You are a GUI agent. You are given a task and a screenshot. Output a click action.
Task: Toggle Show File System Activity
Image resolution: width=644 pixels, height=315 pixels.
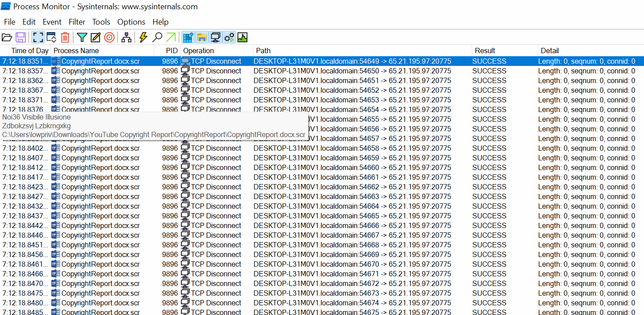click(x=202, y=37)
